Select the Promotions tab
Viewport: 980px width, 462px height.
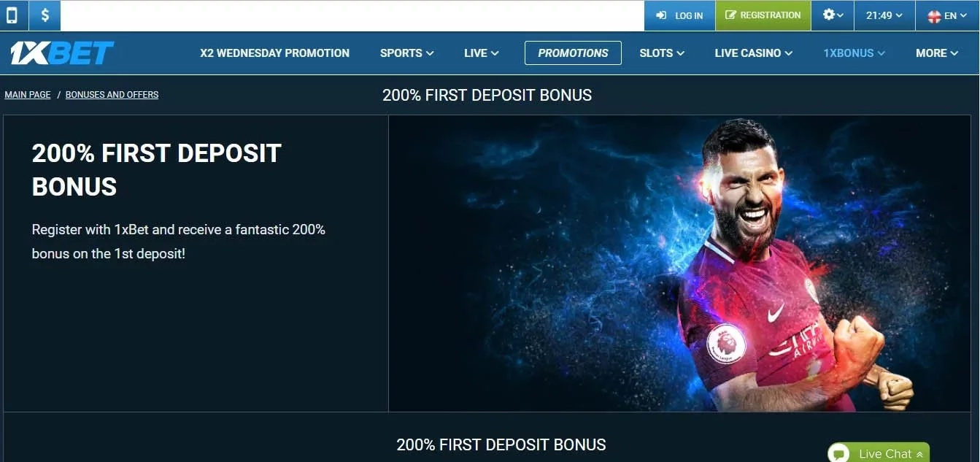pyautogui.click(x=573, y=53)
